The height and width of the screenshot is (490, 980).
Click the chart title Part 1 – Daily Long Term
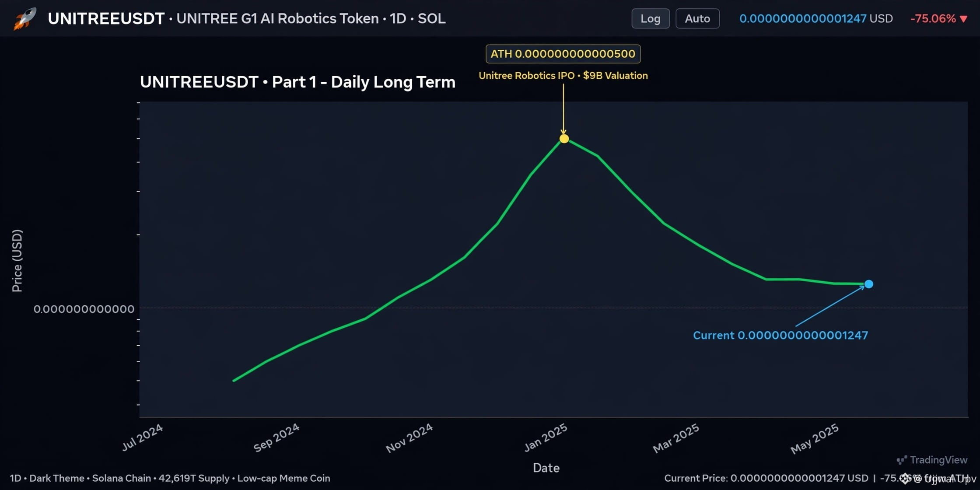tap(297, 82)
